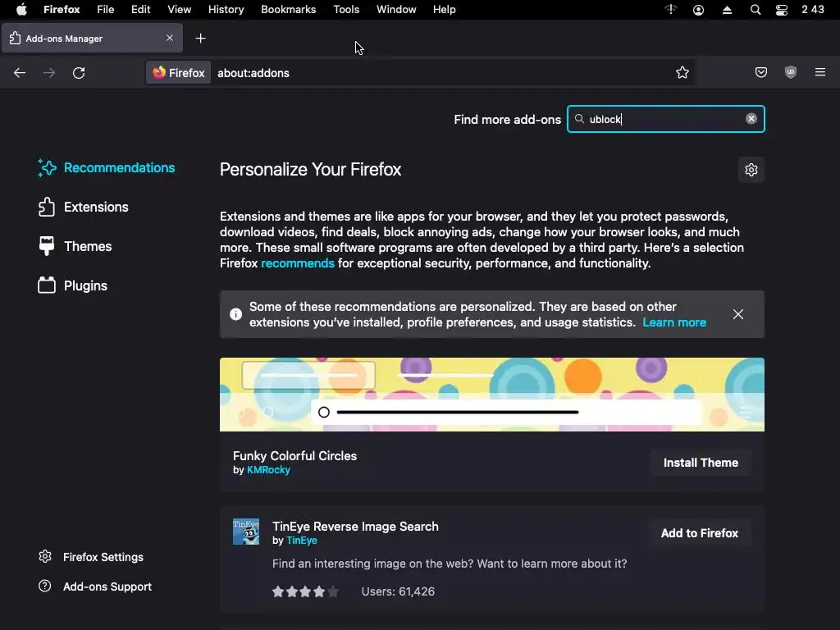Open macOS Spotlight search icon

(x=756, y=10)
